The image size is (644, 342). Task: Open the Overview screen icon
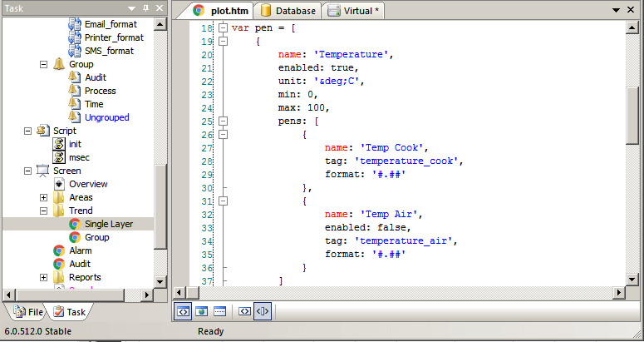(59, 184)
